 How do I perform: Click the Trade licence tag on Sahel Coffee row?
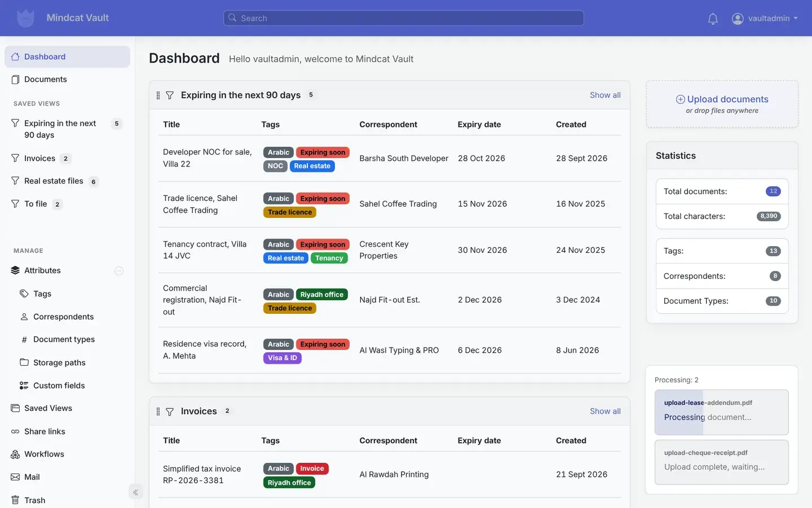coord(290,212)
